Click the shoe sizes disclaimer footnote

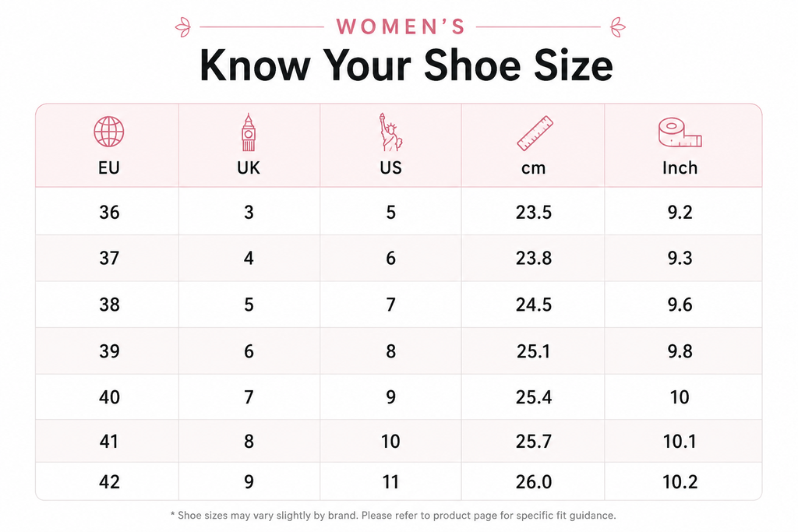tap(394, 515)
